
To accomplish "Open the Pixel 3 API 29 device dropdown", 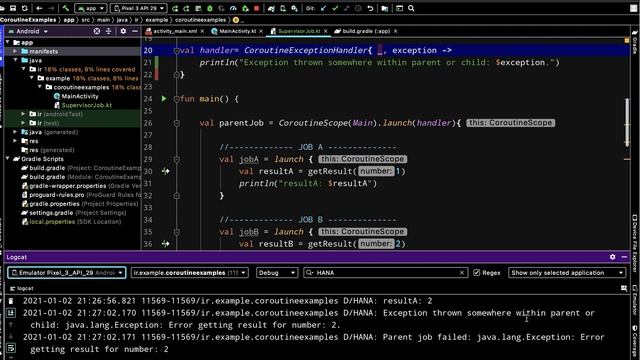I will (x=139, y=8).
